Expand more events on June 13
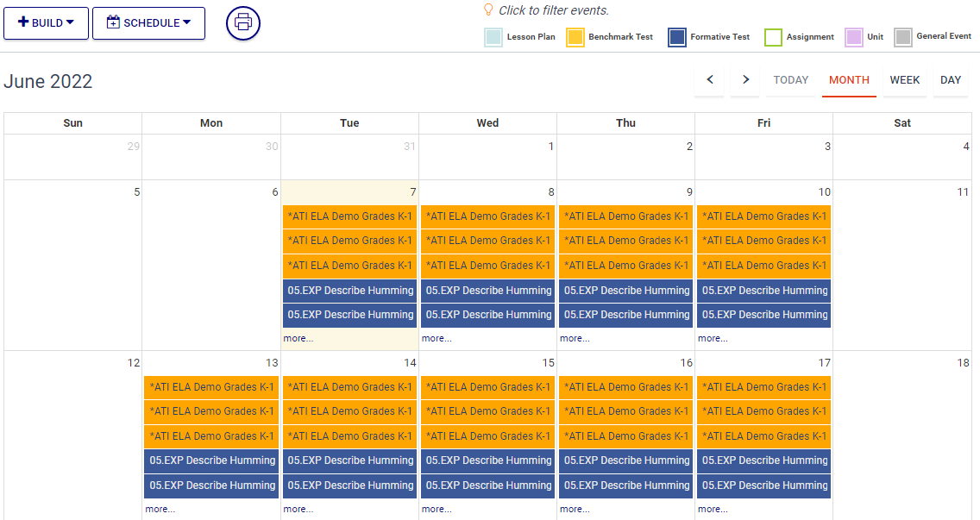980x520 pixels. click(160, 509)
